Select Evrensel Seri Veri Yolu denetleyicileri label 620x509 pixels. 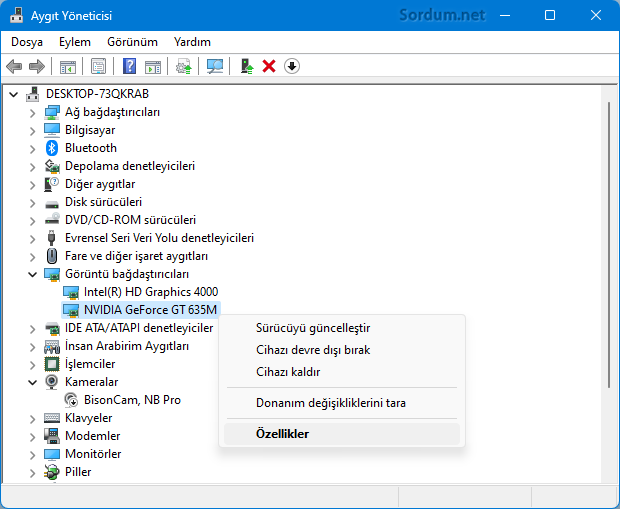159,238
